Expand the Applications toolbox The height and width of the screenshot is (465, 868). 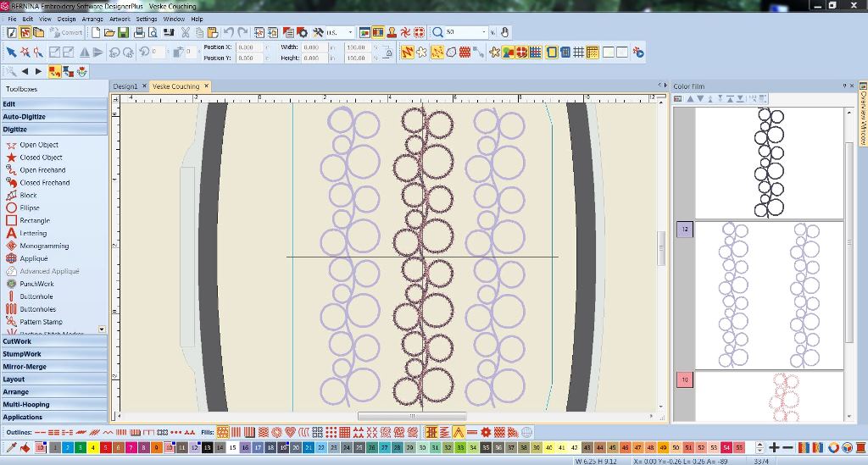click(54, 417)
